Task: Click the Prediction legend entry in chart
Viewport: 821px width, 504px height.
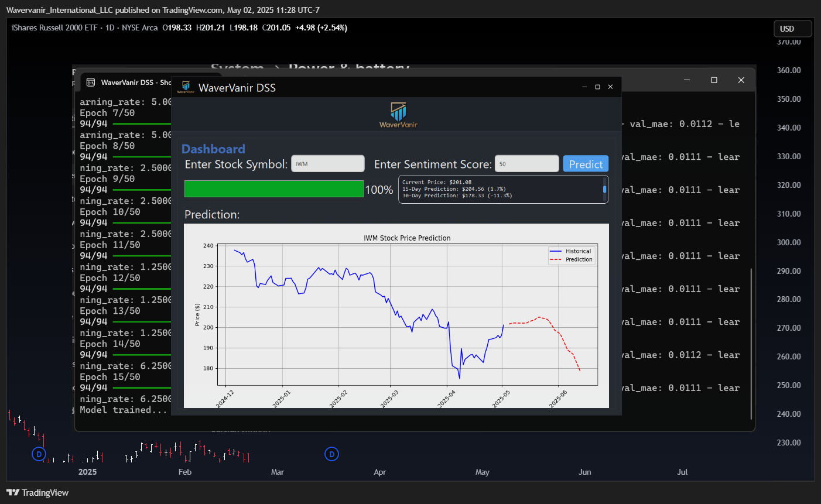Action: tap(571, 259)
